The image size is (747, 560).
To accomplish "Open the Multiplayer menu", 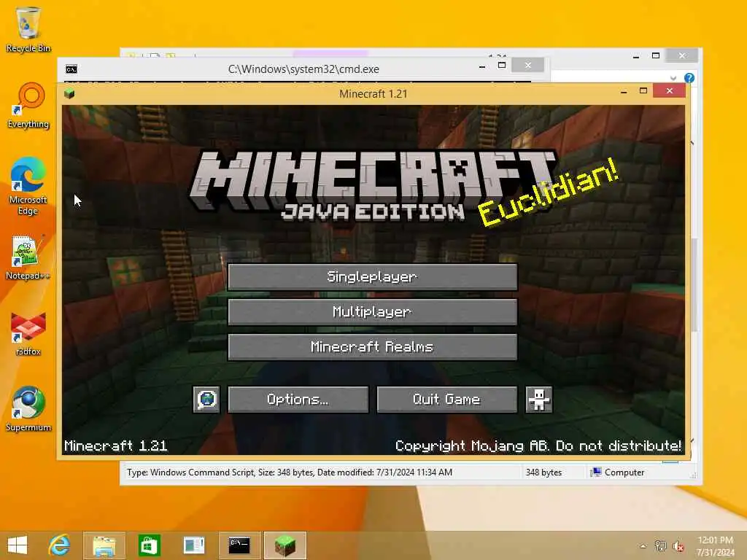I will [373, 312].
